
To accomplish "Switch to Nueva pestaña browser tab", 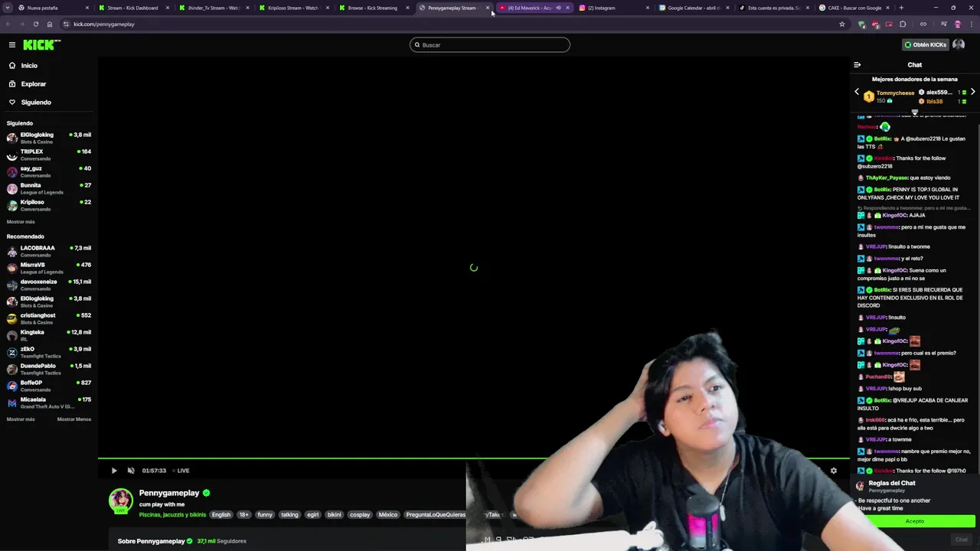I will click(x=47, y=8).
